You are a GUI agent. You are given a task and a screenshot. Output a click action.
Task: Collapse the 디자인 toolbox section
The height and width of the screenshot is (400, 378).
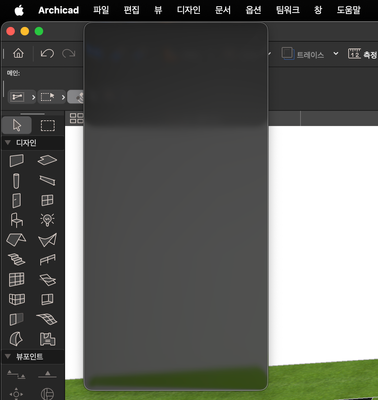coord(8,143)
